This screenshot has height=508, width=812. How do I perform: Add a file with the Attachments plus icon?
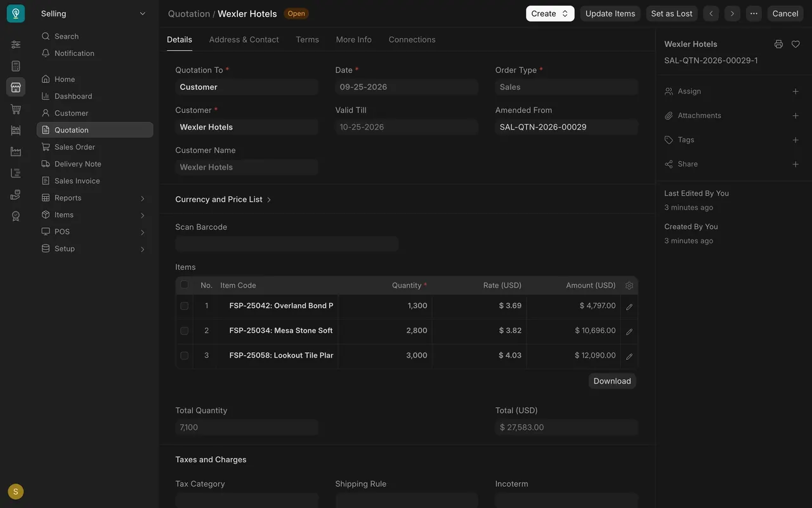(x=796, y=116)
